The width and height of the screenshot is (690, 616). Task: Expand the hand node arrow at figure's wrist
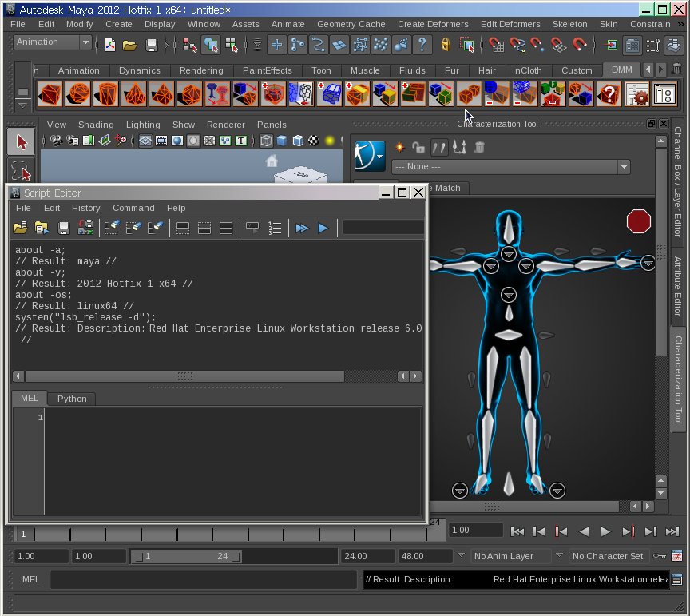[648, 264]
